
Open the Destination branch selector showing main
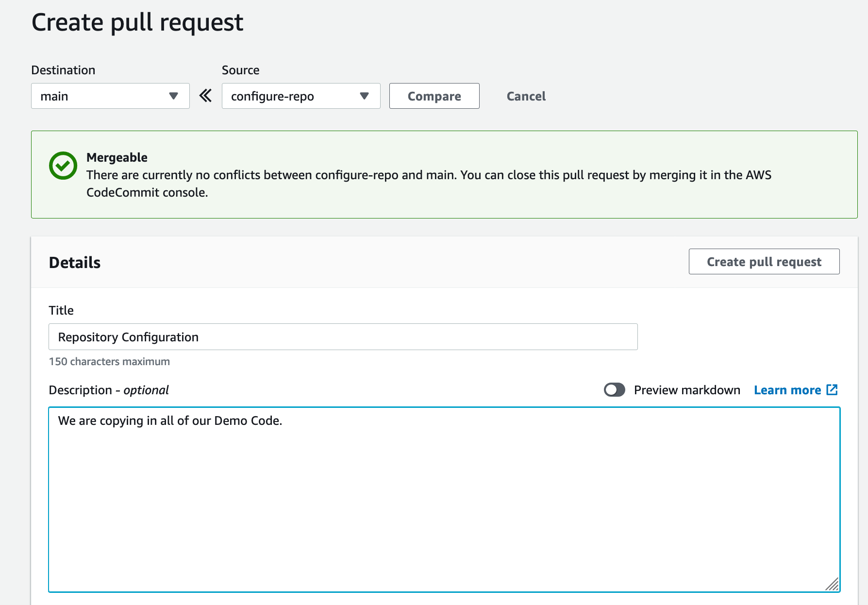click(x=110, y=96)
